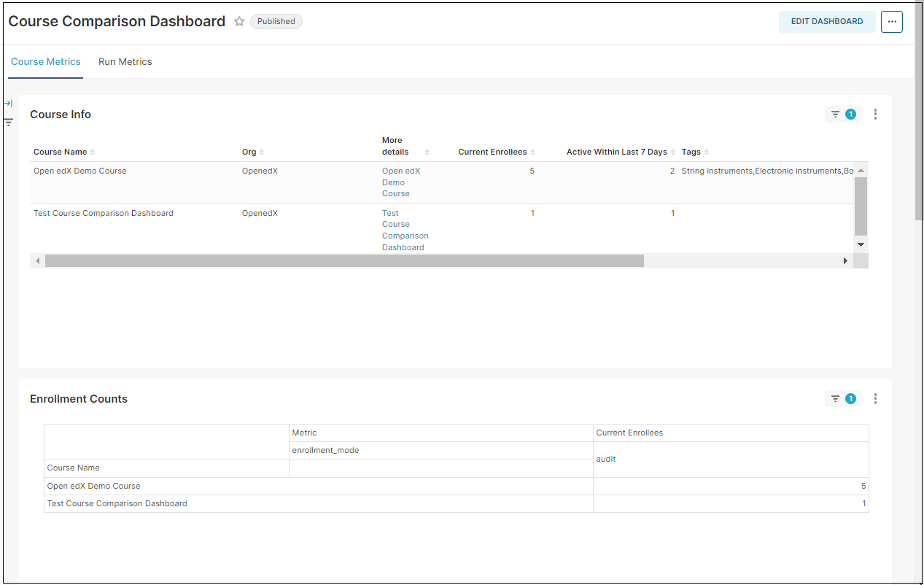
Task: Open the Course Info three-dot options menu
Action: 875,114
